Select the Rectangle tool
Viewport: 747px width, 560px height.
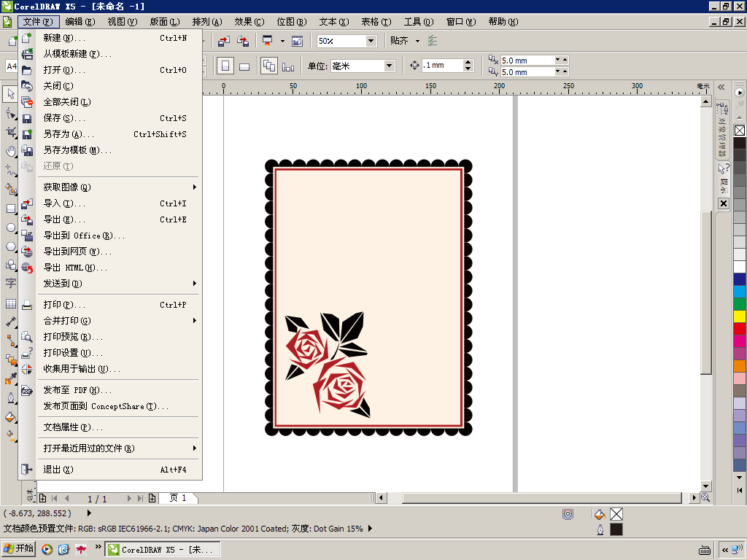(x=10, y=209)
